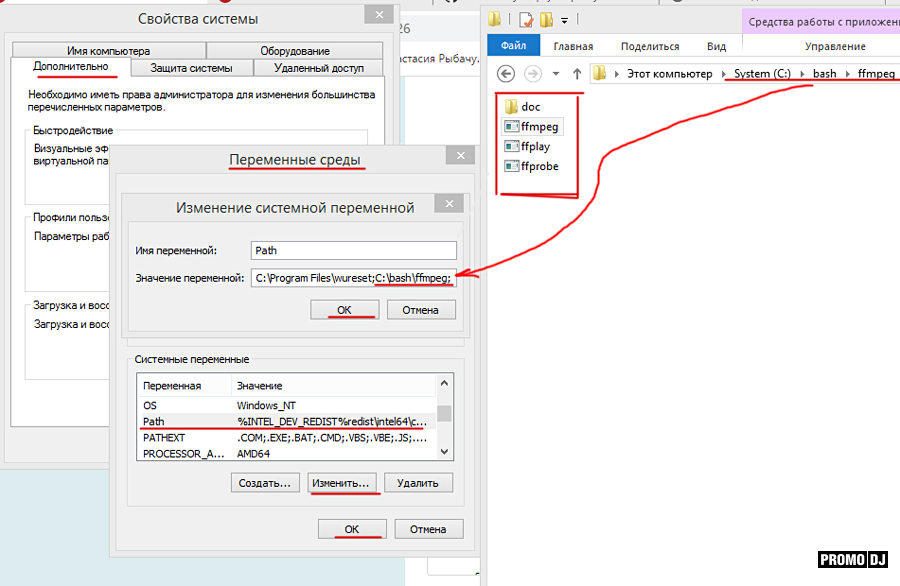Click the New Folder icon in quick access toolbar
Image resolution: width=900 pixels, height=586 pixels.
point(546,19)
